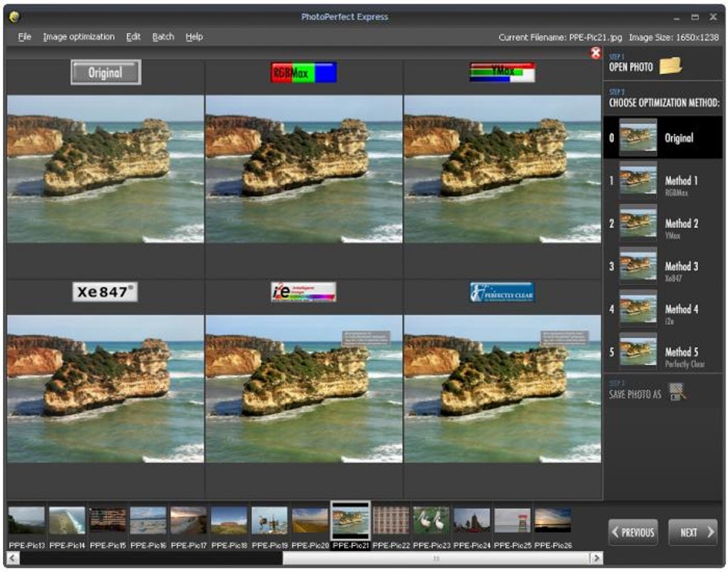
Task: Click the PREVIOUS button
Action: tap(634, 531)
